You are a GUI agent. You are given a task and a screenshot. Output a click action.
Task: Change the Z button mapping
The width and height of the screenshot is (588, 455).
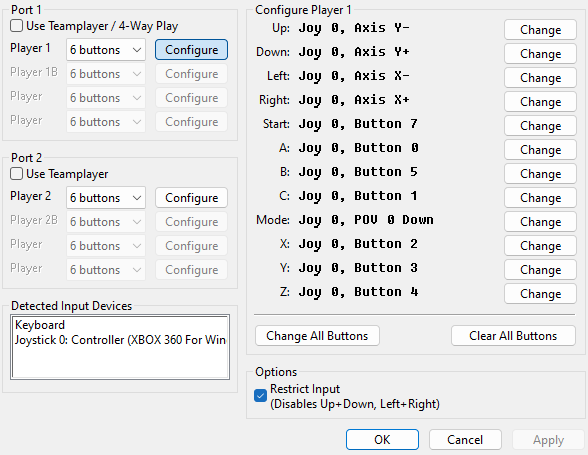tap(540, 294)
